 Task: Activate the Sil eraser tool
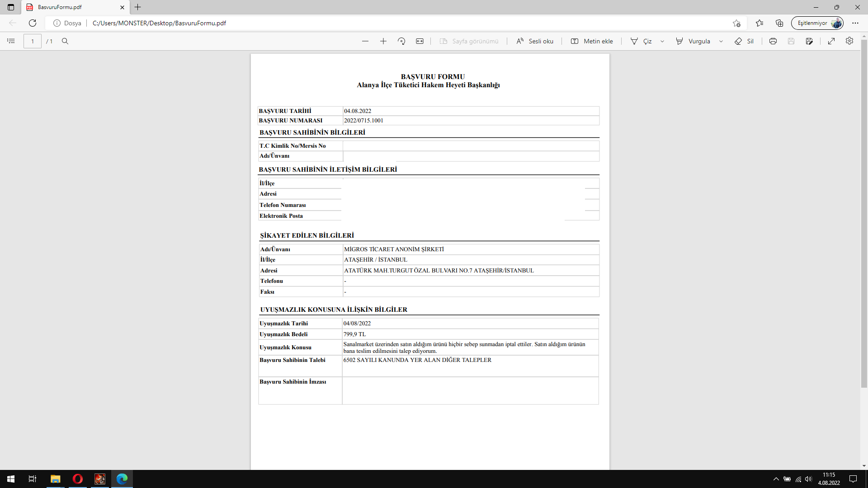(744, 41)
